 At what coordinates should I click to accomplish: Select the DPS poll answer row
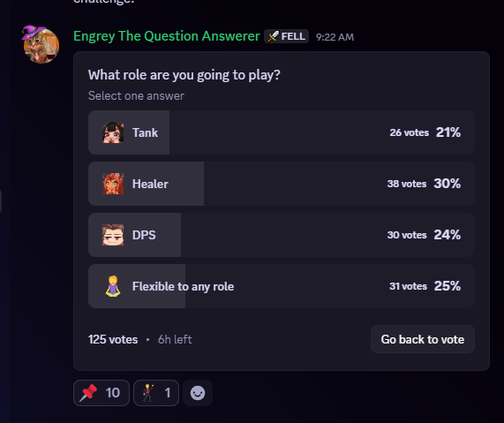click(x=282, y=235)
